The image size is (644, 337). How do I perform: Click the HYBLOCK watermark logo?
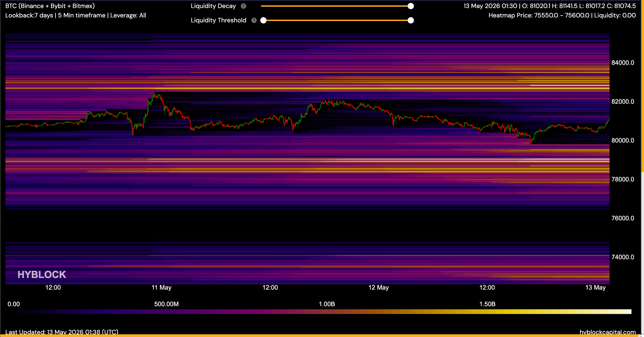tap(42, 275)
